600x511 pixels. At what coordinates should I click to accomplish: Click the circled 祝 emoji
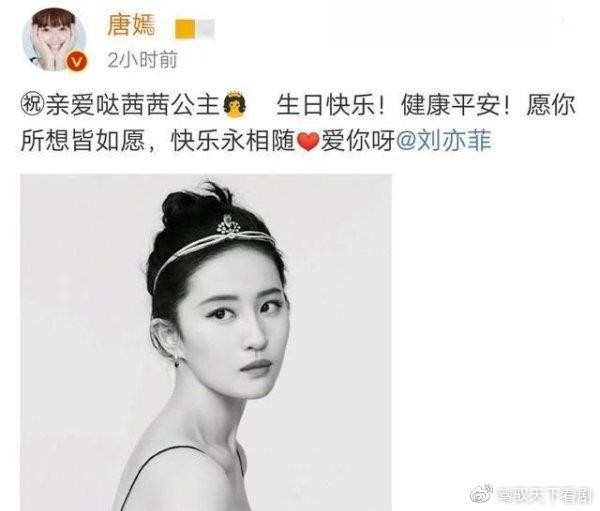coord(33,105)
